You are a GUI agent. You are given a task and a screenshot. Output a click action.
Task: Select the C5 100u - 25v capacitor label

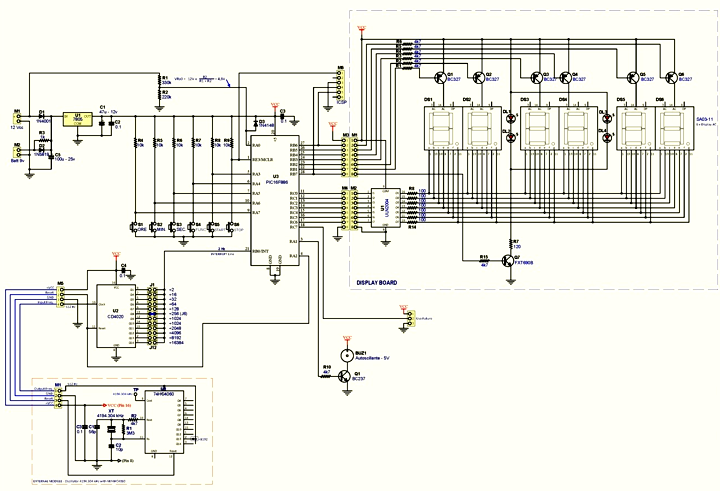[65, 157]
